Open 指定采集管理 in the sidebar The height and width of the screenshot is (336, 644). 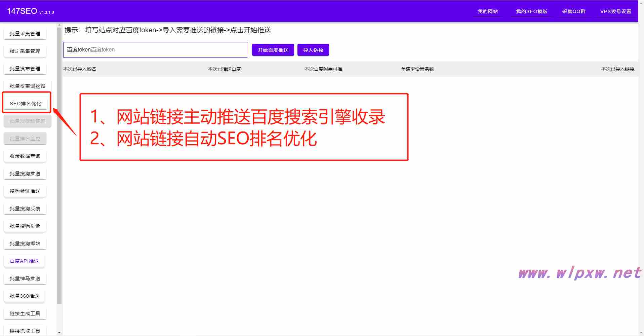click(x=25, y=51)
